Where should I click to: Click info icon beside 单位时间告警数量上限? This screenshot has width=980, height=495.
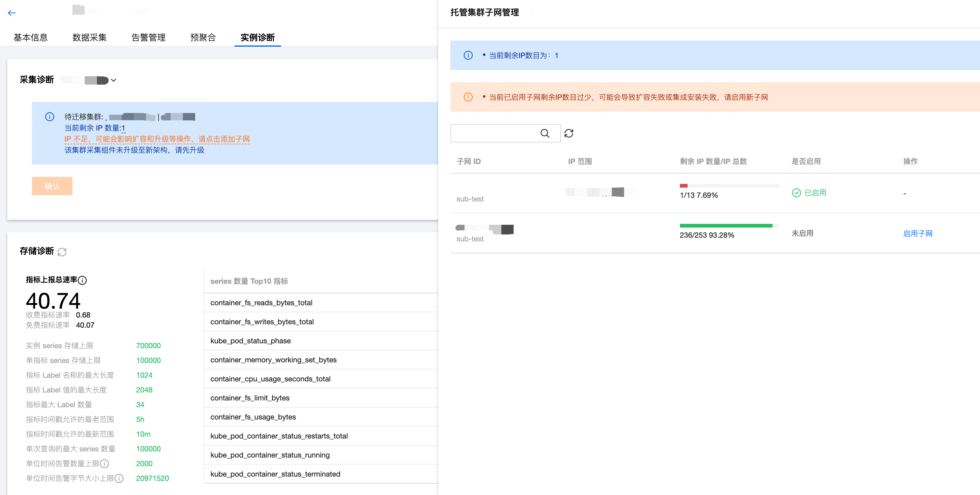point(105,463)
